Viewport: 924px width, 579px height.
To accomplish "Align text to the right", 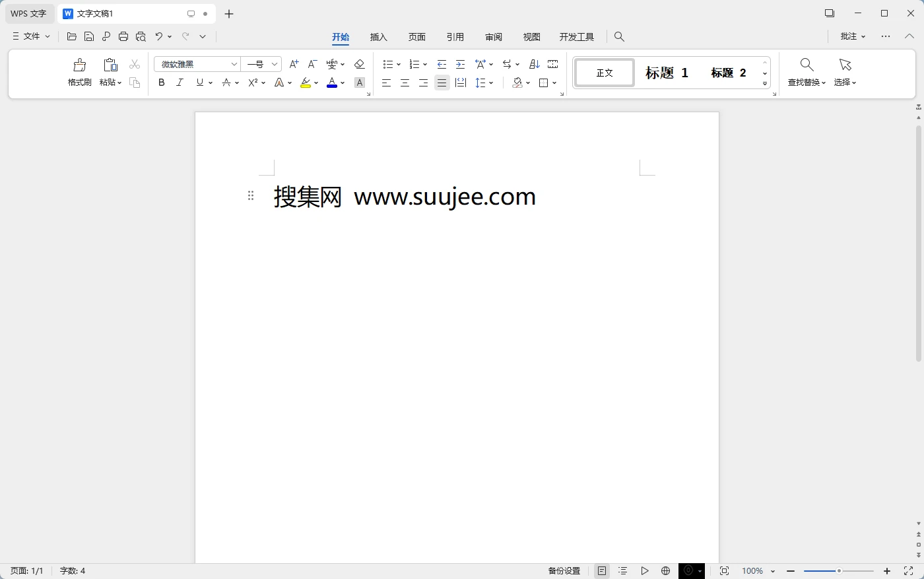I will pos(424,83).
